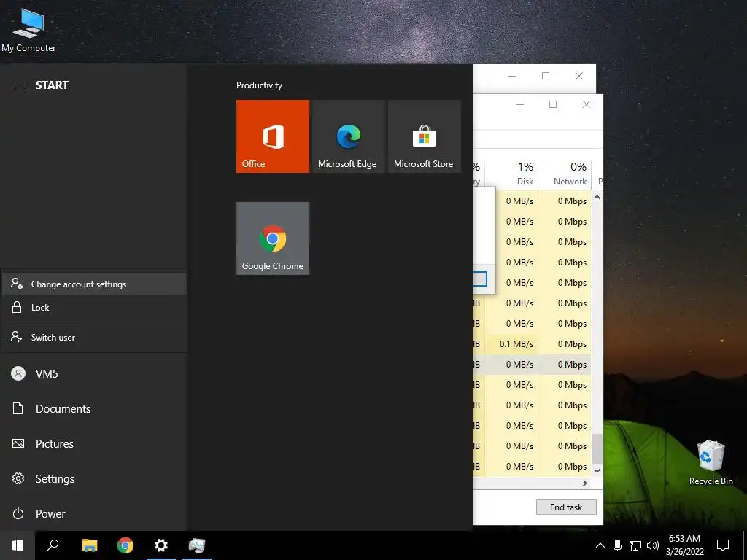Switch to Settings app on taskbar
This screenshot has width=747, height=560.
click(x=161, y=545)
